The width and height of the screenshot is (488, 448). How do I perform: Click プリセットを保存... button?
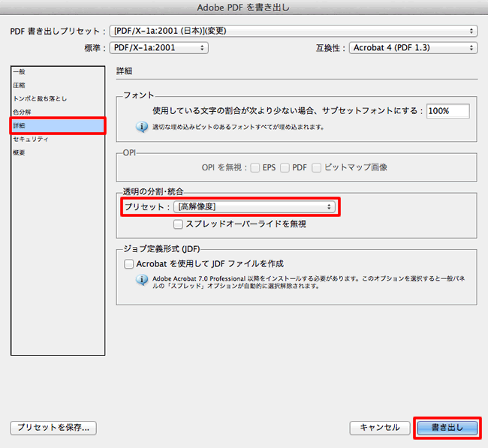53,428
